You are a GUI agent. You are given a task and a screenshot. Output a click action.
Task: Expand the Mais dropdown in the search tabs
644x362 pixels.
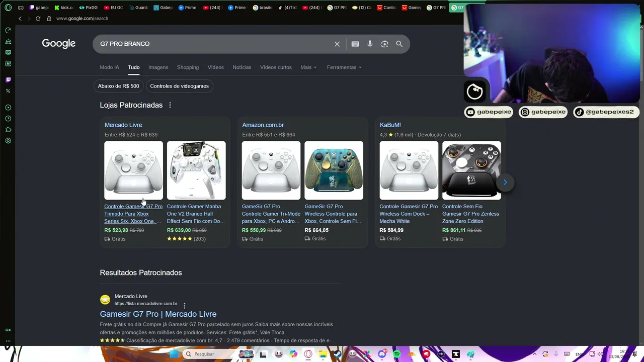point(308,67)
